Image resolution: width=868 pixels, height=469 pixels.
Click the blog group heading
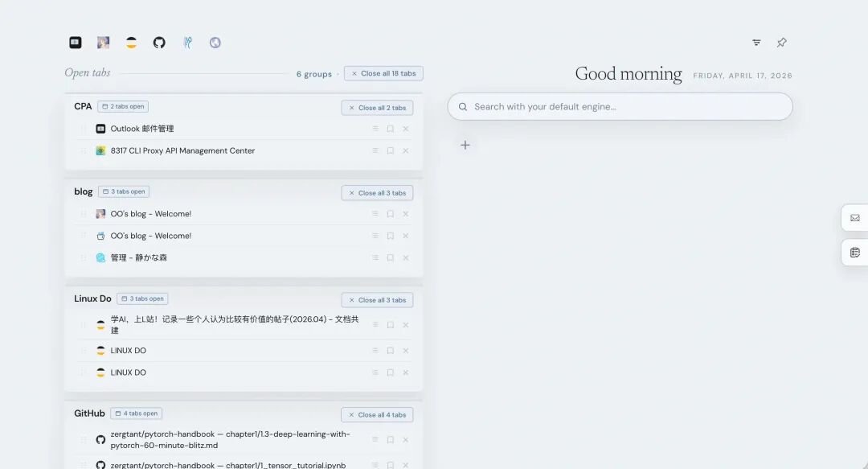[x=83, y=191]
